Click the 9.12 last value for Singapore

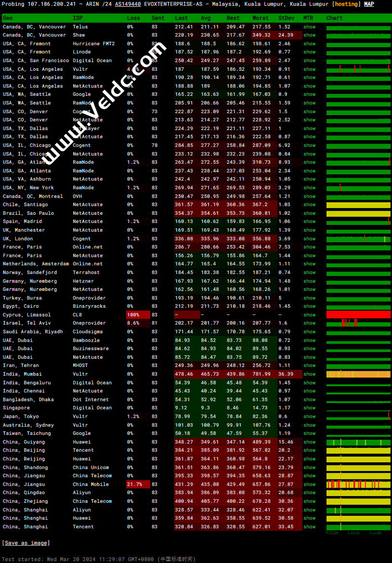pyautogui.click(x=181, y=407)
